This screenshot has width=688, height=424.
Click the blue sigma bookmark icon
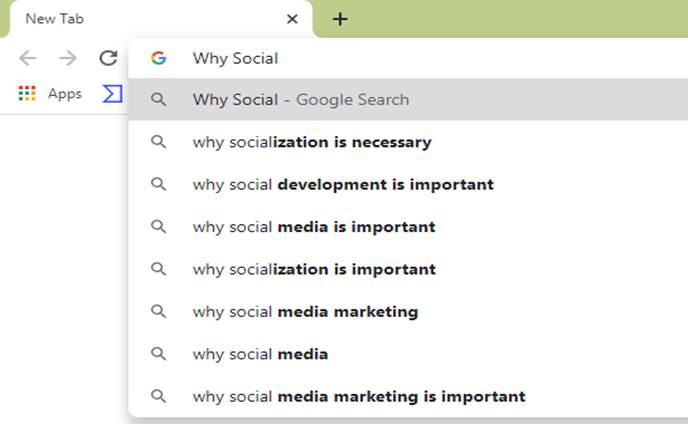[x=113, y=93]
